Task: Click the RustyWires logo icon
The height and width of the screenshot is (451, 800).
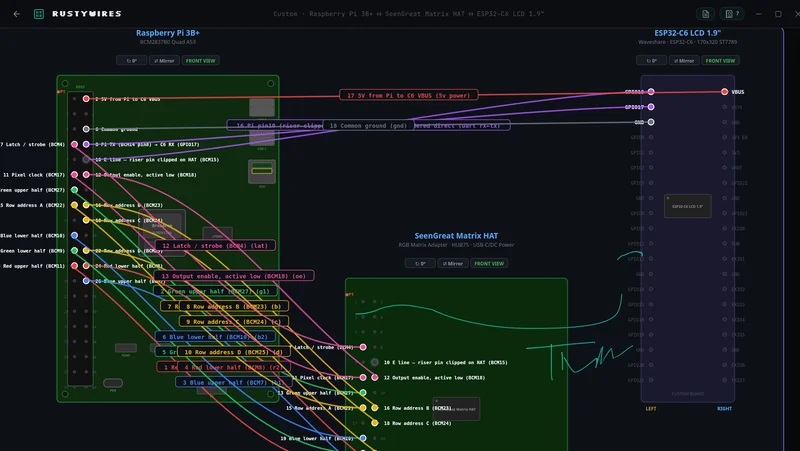Action: point(39,14)
